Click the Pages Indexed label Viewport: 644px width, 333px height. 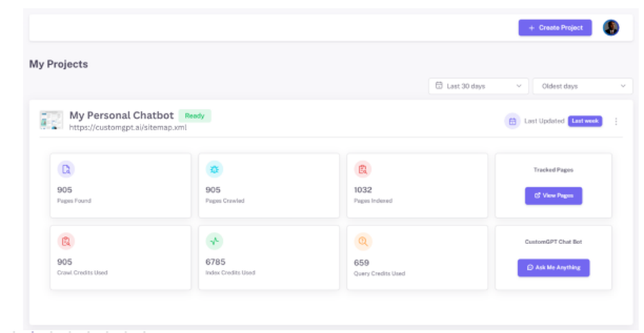(x=373, y=201)
